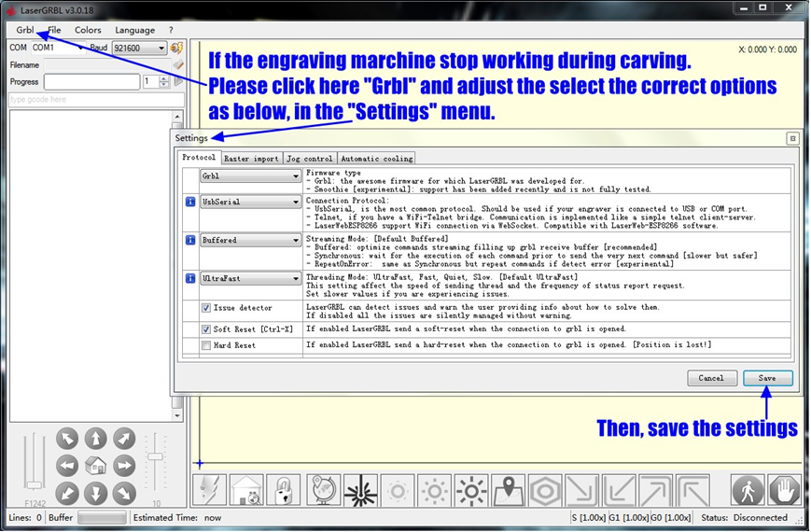Image resolution: width=811 pixels, height=532 pixels.
Task: Jog right arrow button
Action: coord(124,466)
